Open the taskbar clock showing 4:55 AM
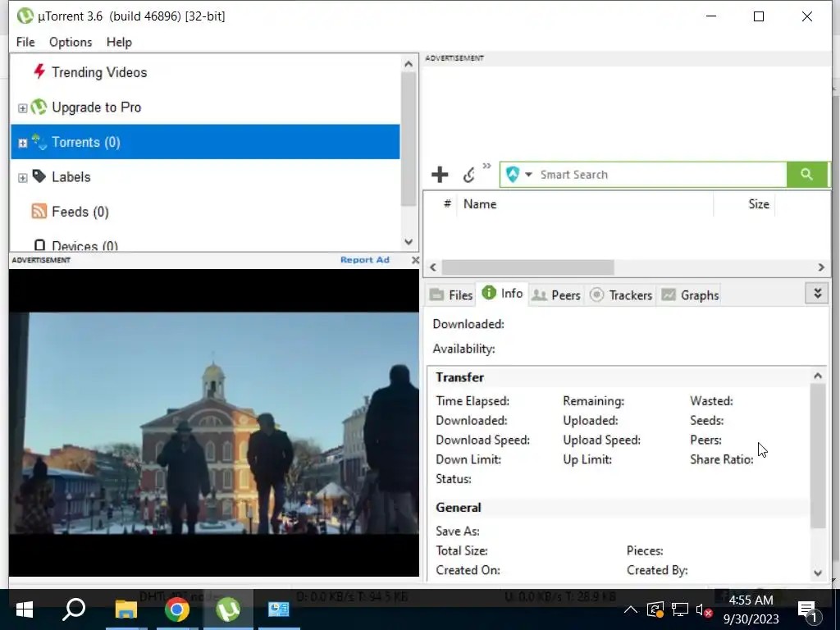 tap(751, 609)
